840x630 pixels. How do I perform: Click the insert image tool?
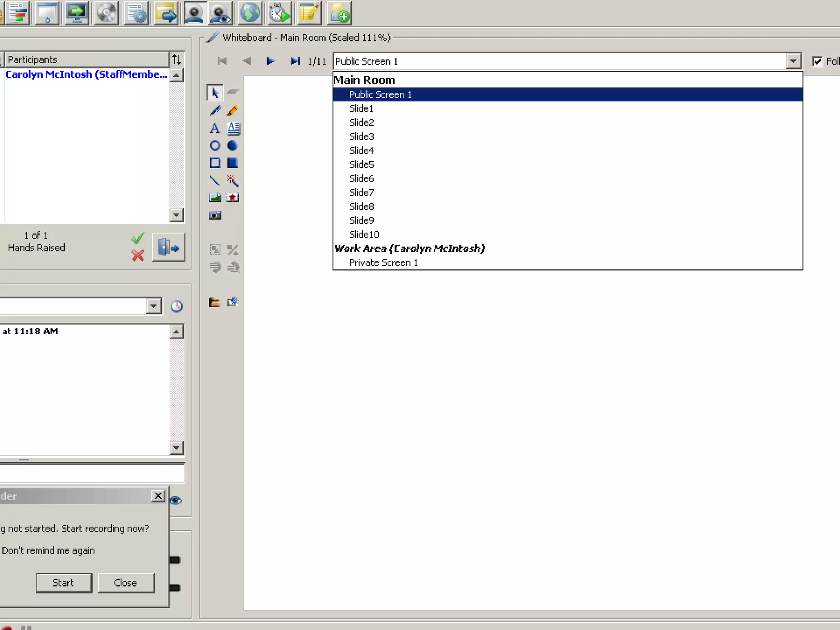215,198
